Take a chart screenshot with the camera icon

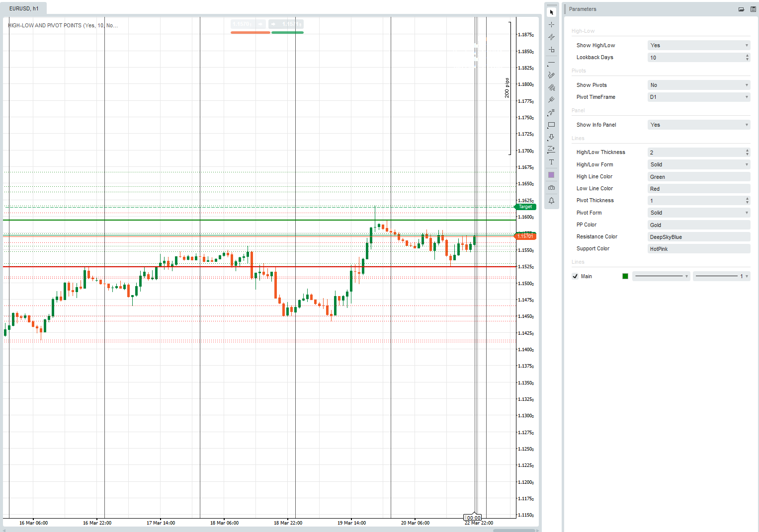click(x=551, y=187)
